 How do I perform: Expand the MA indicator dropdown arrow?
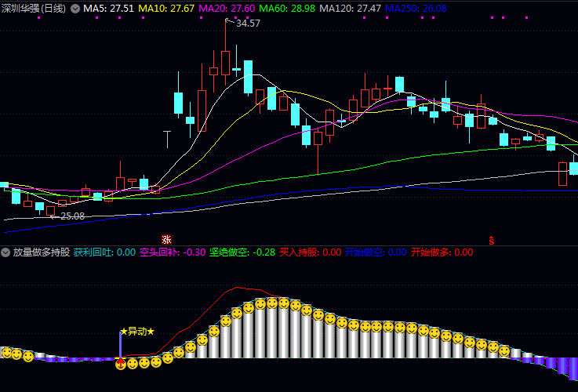coord(75,8)
